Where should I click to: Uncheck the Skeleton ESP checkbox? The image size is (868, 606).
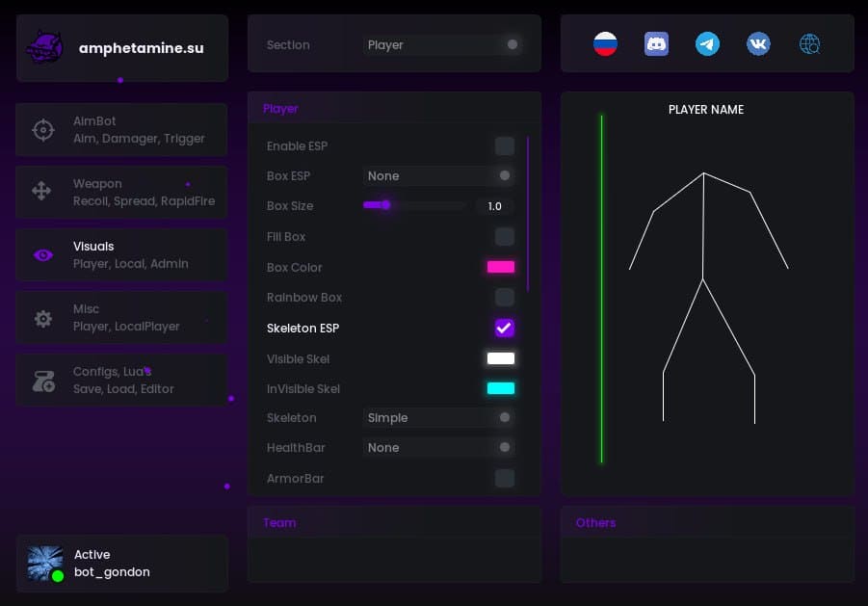coord(505,329)
